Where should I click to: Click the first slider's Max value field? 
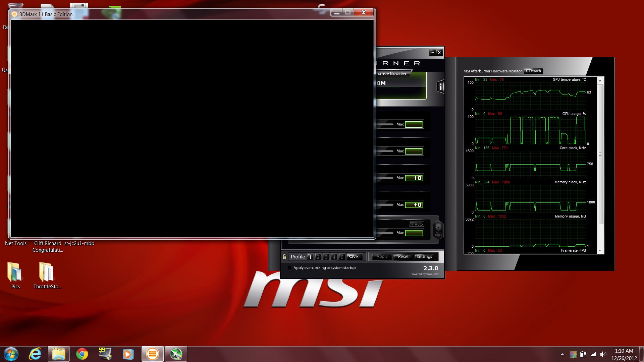click(x=414, y=124)
